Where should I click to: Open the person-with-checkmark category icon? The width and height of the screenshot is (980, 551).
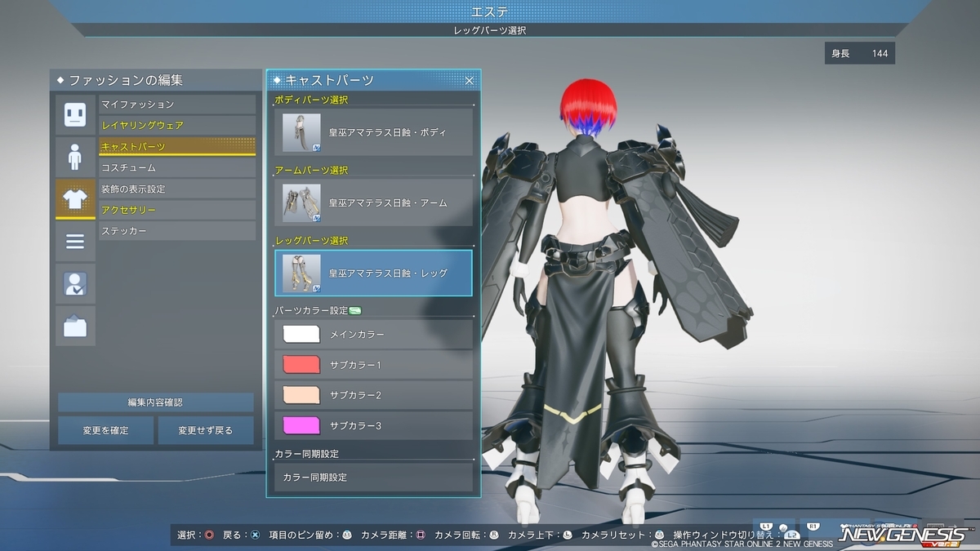(75, 284)
